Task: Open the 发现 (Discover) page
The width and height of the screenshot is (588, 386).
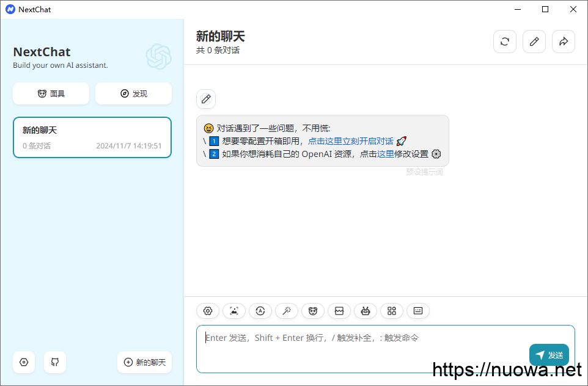Action: point(133,93)
